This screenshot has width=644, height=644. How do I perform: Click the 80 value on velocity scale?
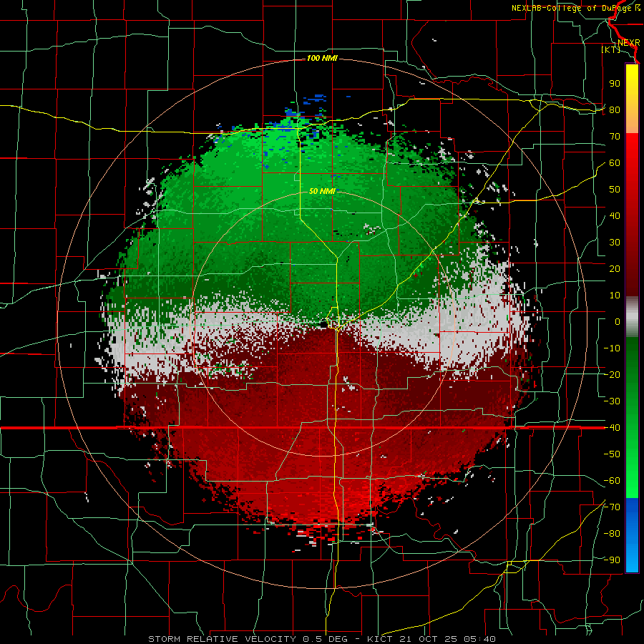(615, 110)
